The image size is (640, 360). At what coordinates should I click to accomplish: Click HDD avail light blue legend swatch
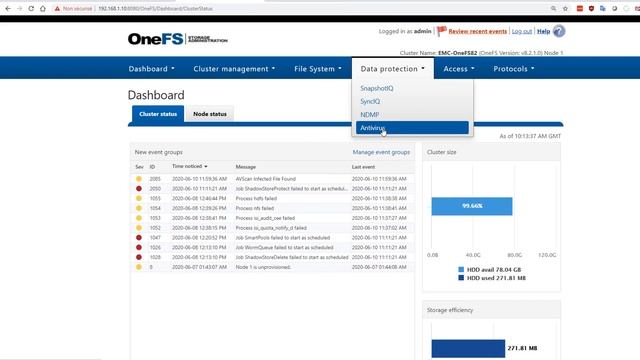(461, 269)
